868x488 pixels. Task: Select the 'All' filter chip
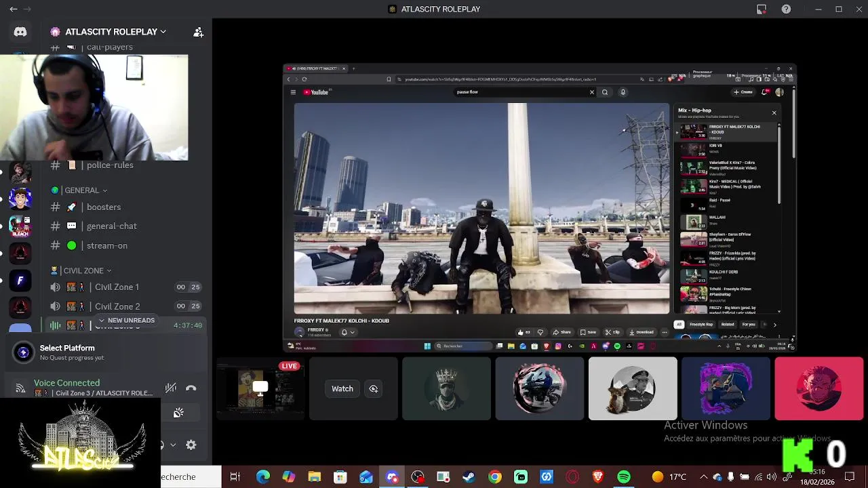(679, 325)
